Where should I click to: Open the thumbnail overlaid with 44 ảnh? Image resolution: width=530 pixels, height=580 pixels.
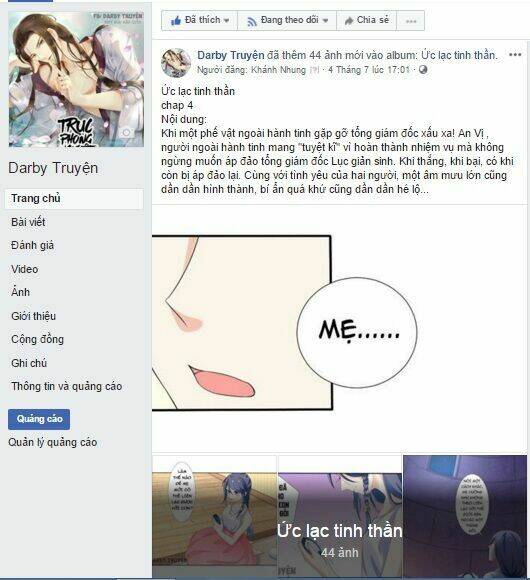(x=340, y=516)
